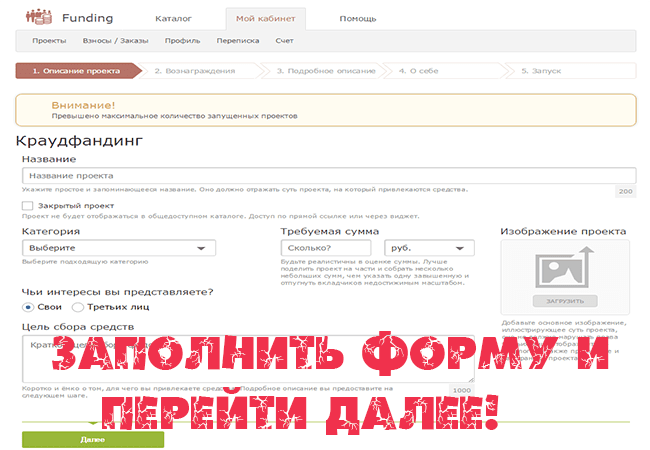Switch to the Мой кабинет tab
Viewport: 650px width, 450px height.
point(266,19)
